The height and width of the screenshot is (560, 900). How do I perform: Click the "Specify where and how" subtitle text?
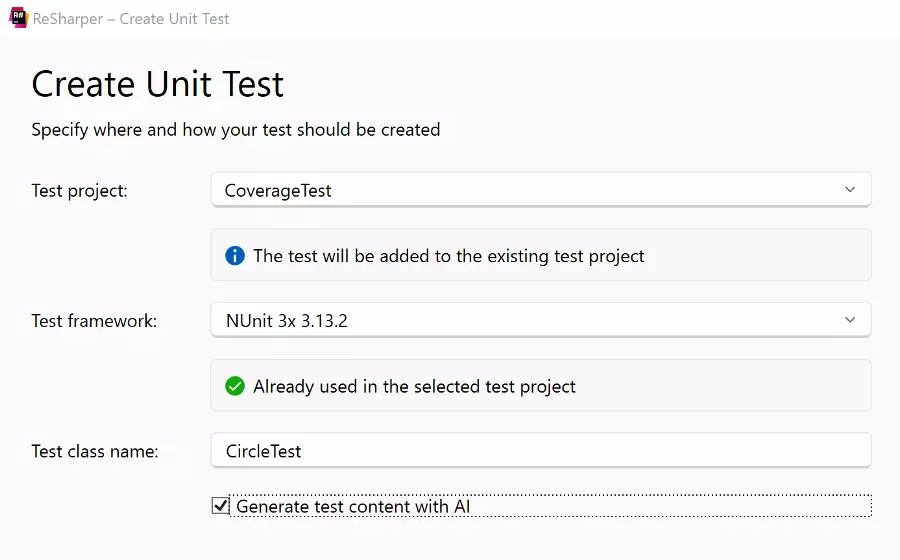click(x=236, y=129)
